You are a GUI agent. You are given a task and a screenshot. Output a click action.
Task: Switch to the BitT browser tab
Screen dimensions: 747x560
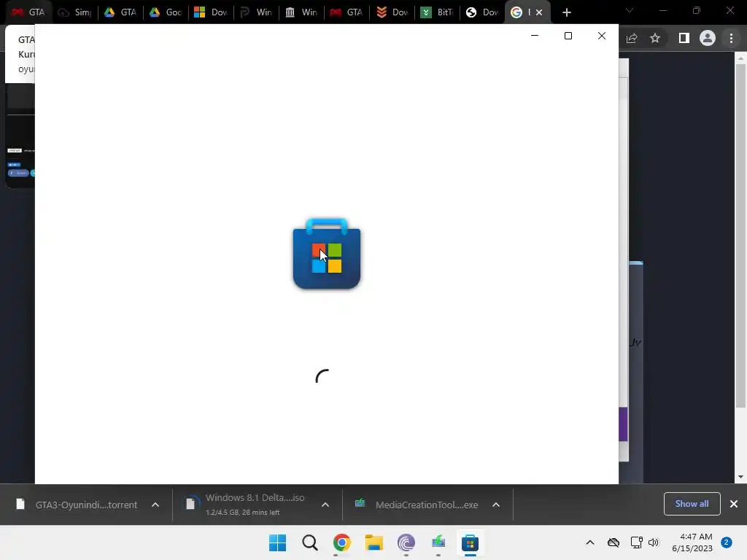point(437,12)
